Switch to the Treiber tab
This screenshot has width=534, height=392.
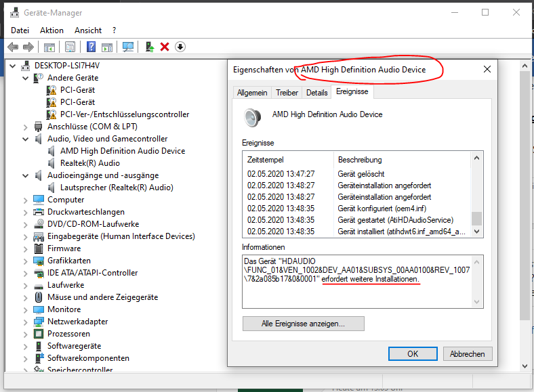pos(287,93)
